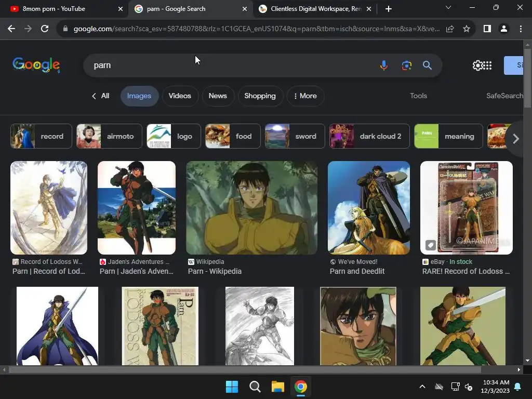
Task: Select the food suggestion chip
Action: [233, 136]
